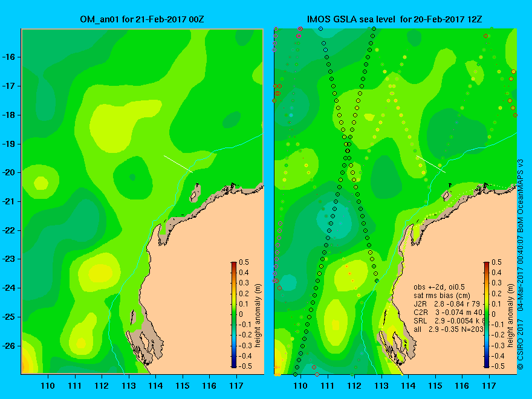Screen dimensions: 532x399
Task: Select the "-16" latitude label
Action: [8, 57]
